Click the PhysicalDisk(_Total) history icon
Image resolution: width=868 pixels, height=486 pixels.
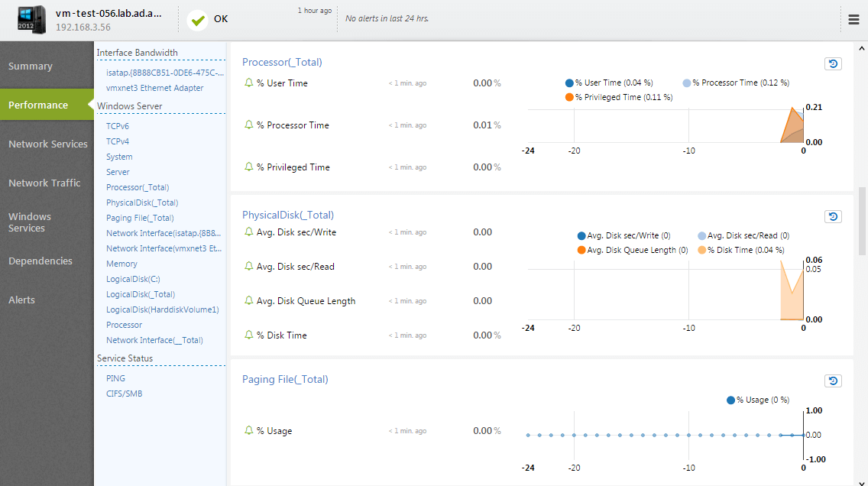[x=833, y=216]
